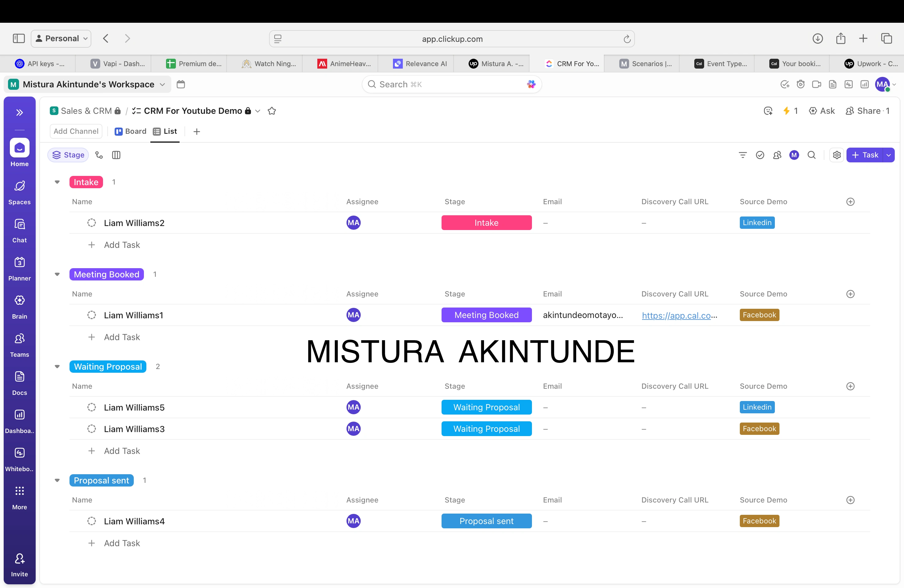The image size is (904, 588).
Task: Open the Brain icon in sidebar
Action: (19, 300)
